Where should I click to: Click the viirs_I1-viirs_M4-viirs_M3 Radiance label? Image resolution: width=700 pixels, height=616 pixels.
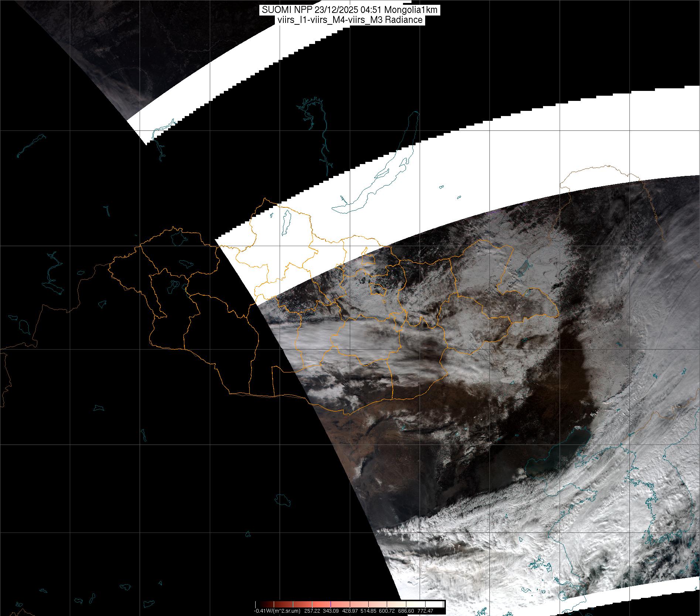point(349,20)
